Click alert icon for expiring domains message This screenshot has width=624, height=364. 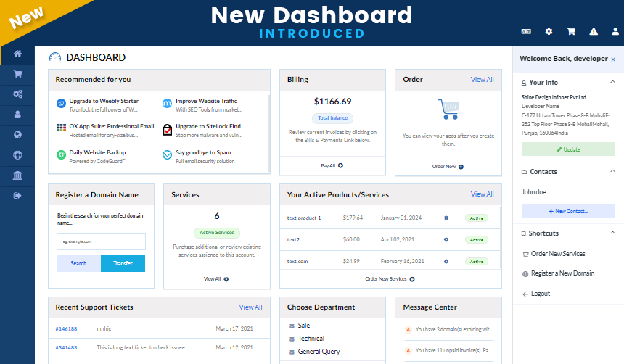[x=408, y=329]
